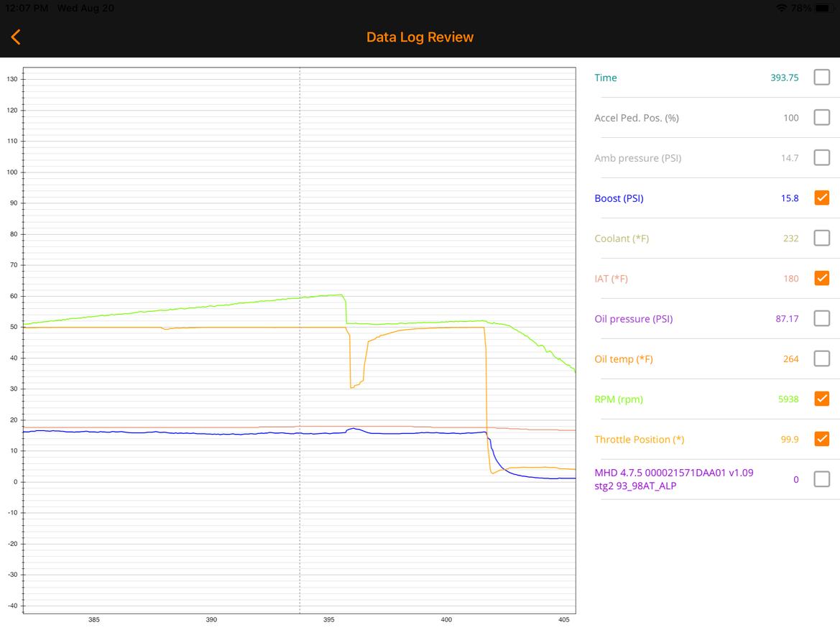Tap the Data Log Review title
Viewport: 840px width, 630px height.
click(420, 37)
